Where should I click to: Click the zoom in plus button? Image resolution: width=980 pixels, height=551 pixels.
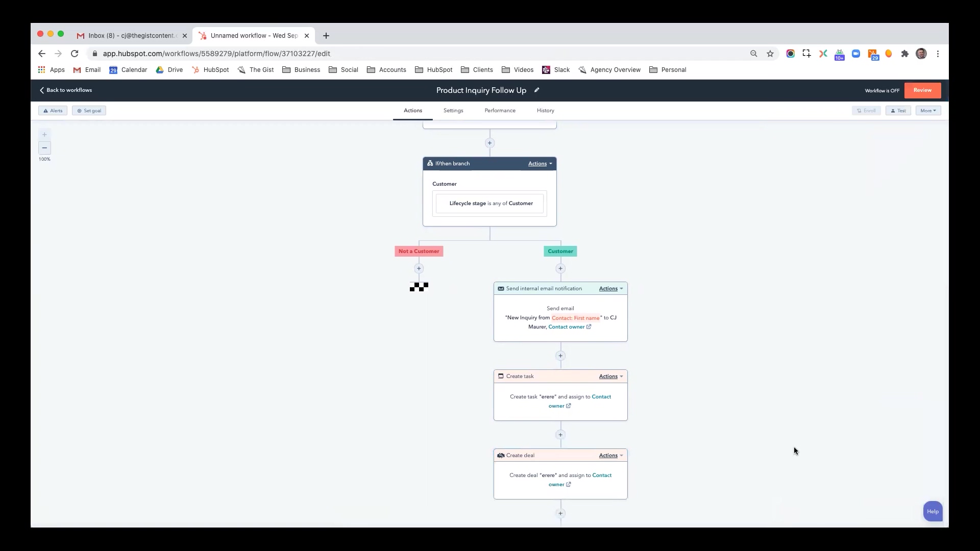pyautogui.click(x=44, y=135)
